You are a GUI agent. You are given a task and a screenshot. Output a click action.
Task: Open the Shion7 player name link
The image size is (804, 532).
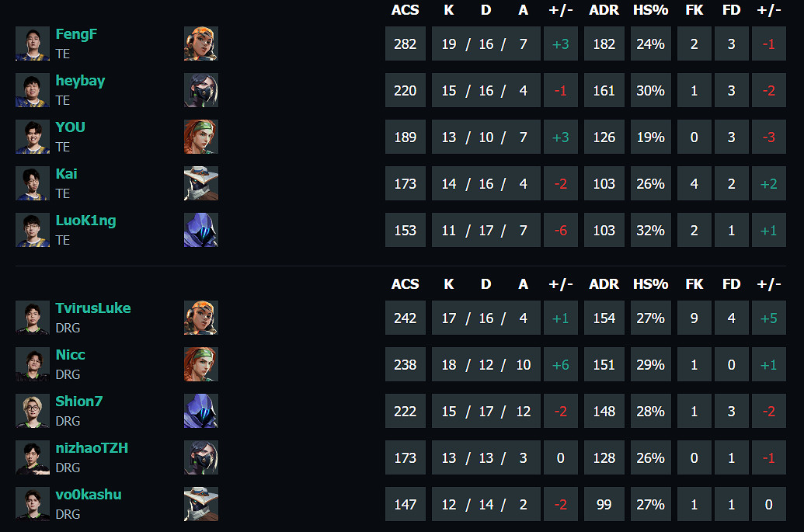[x=79, y=402]
